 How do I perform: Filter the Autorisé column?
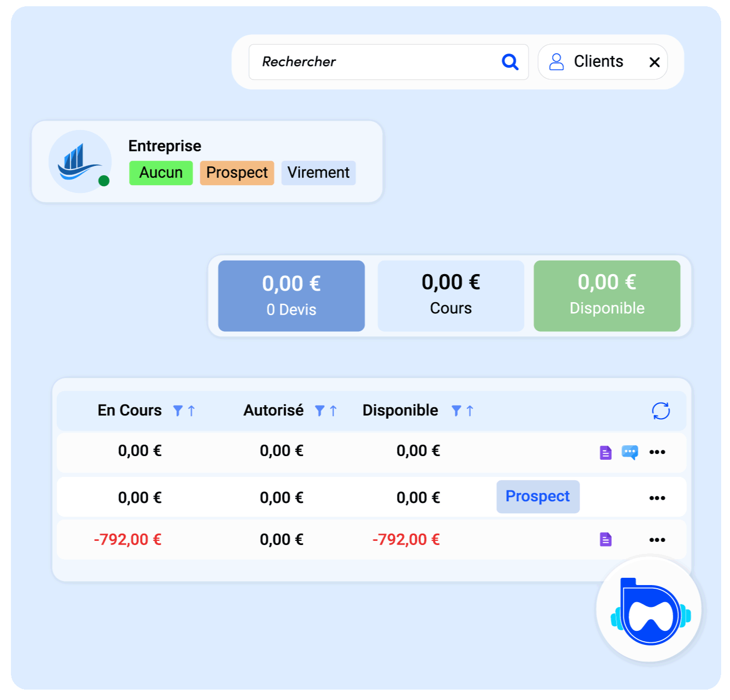320,411
